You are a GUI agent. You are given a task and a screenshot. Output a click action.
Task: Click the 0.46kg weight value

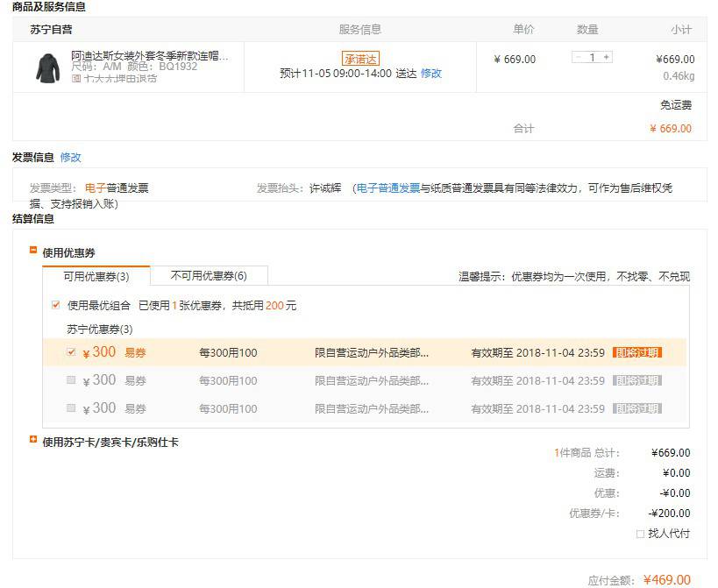tap(679, 76)
